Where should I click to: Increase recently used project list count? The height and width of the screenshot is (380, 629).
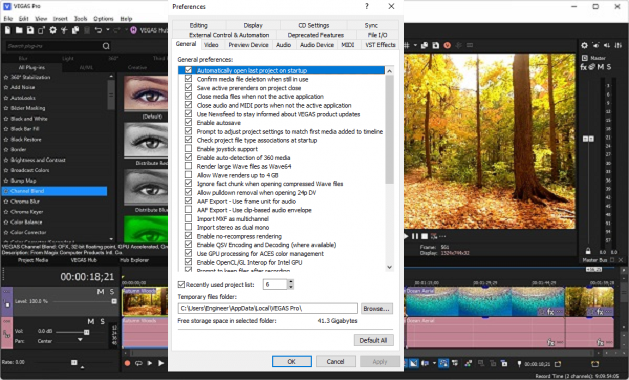pos(291,282)
